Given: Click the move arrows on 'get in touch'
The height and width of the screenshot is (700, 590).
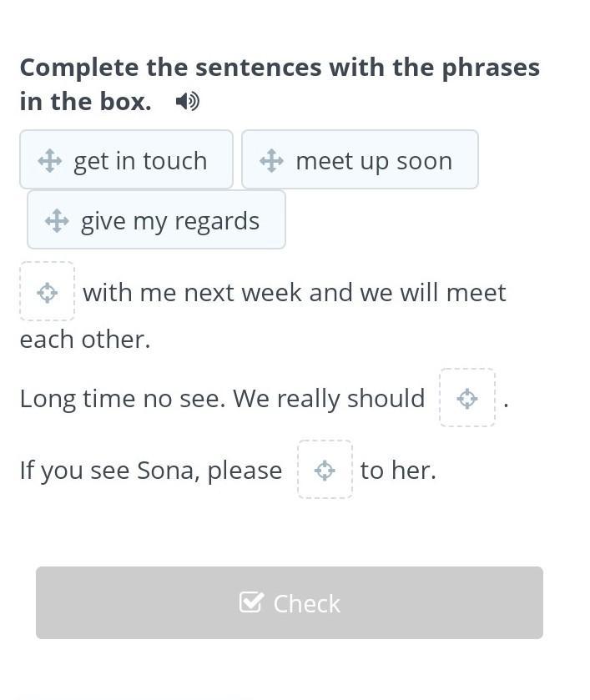Looking at the screenshot, I should [49, 161].
